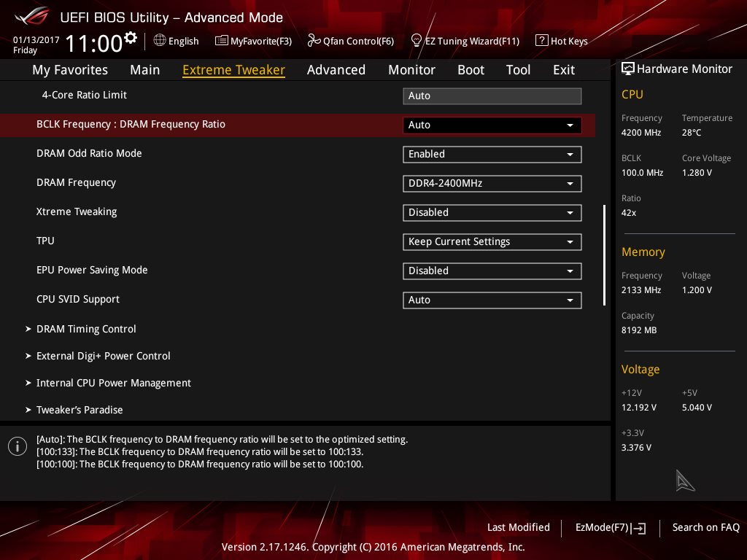747x560 pixels.
Task: Click the 11:00 clock display
Action: (94, 44)
